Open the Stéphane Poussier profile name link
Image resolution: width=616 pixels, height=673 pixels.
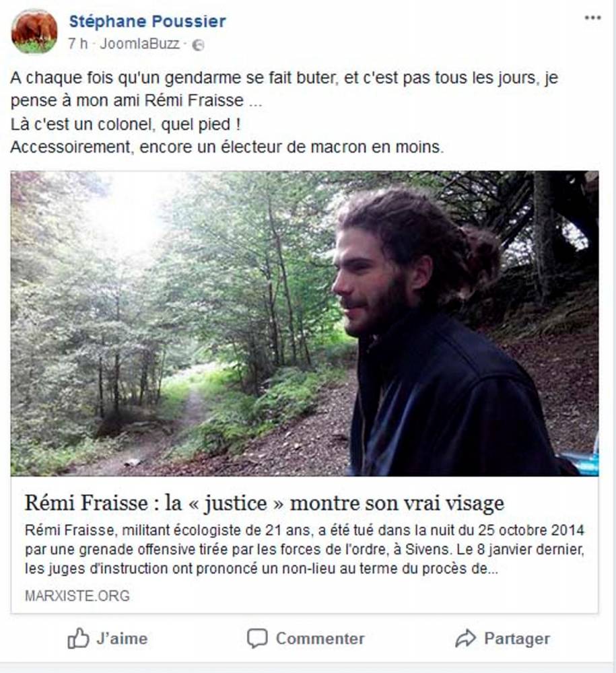(147, 22)
